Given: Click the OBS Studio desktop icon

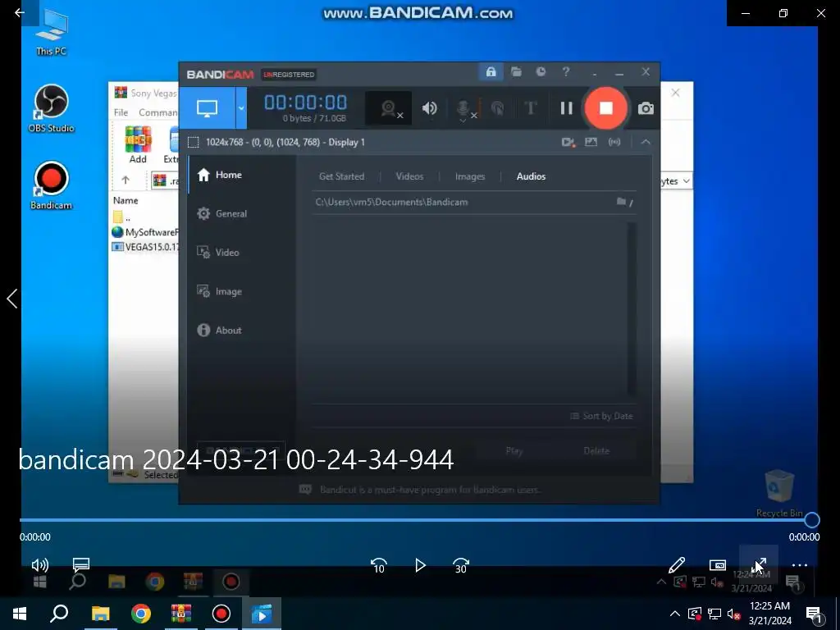Looking at the screenshot, I should tap(52, 109).
